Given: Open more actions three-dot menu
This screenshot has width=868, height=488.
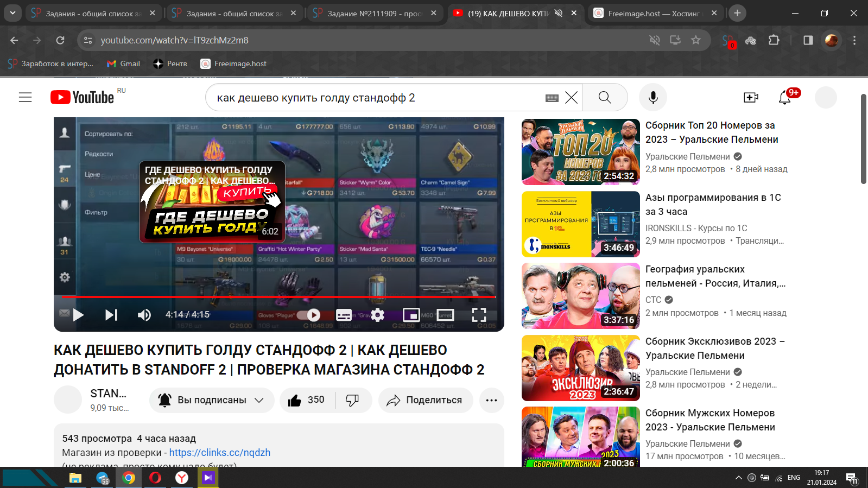Looking at the screenshot, I should pos(492,400).
